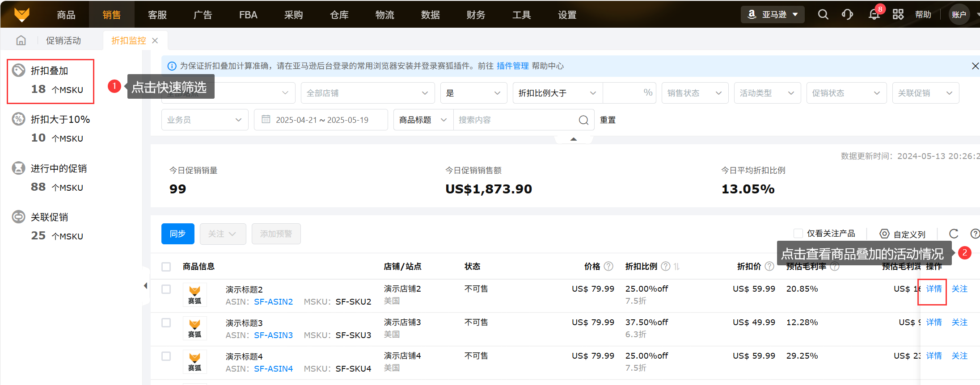
Task: Click the 搜索内容 search input field
Action: [514, 120]
